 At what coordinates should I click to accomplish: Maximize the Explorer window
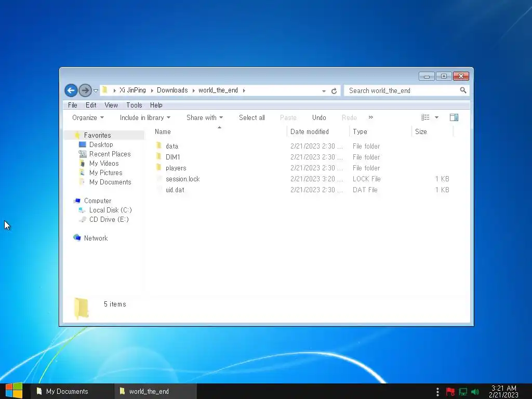pyautogui.click(x=444, y=76)
